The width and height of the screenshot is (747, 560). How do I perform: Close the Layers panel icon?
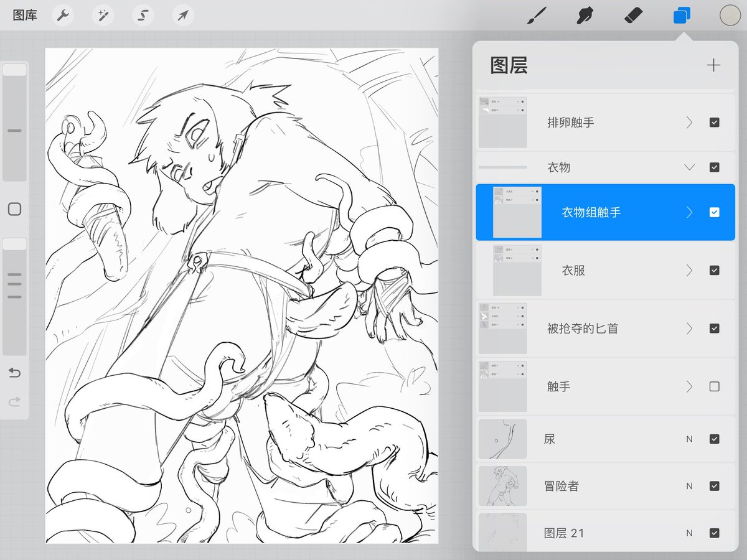point(682,16)
